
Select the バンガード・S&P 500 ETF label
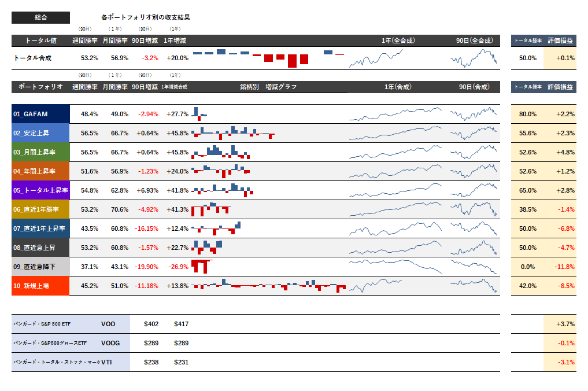coord(42,324)
